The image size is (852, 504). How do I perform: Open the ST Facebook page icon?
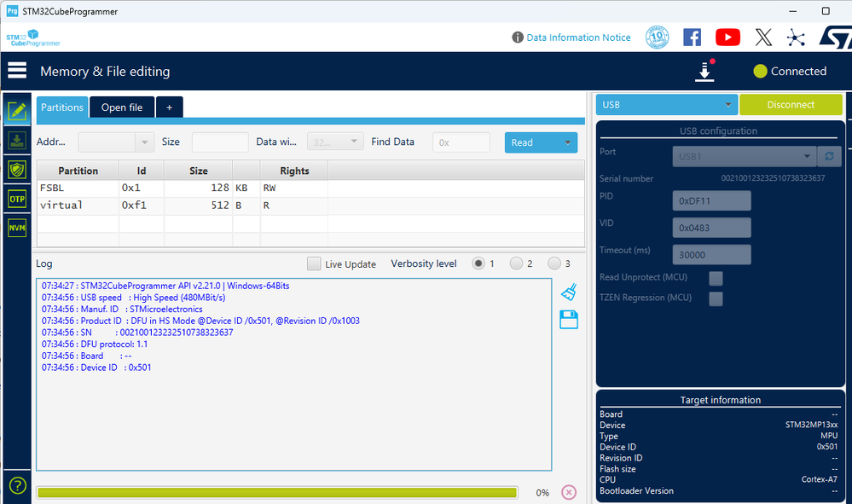point(692,38)
